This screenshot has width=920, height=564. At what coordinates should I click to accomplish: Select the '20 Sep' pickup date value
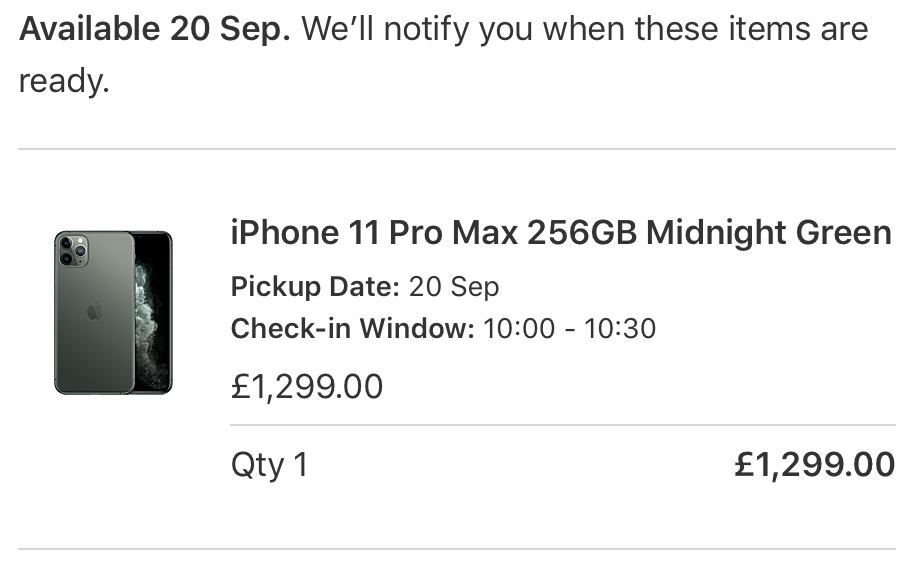(454, 287)
